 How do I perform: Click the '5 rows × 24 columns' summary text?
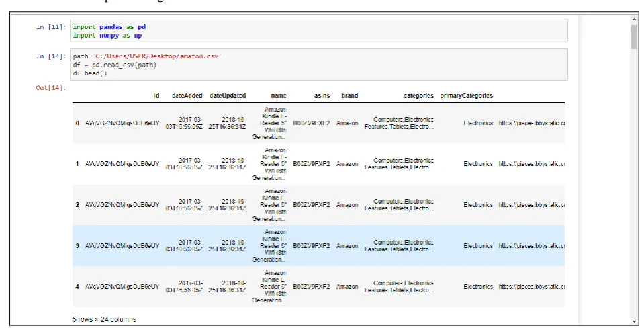pyautogui.click(x=104, y=319)
